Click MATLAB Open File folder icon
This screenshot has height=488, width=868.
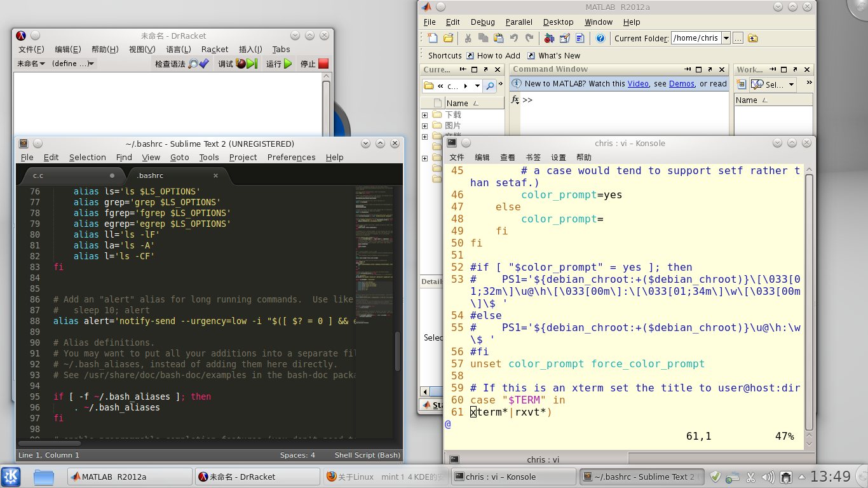[x=448, y=38]
